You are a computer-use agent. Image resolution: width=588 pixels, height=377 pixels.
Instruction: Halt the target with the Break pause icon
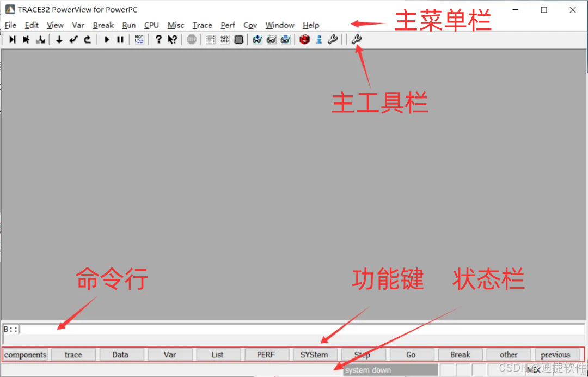(x=120, y=39)
